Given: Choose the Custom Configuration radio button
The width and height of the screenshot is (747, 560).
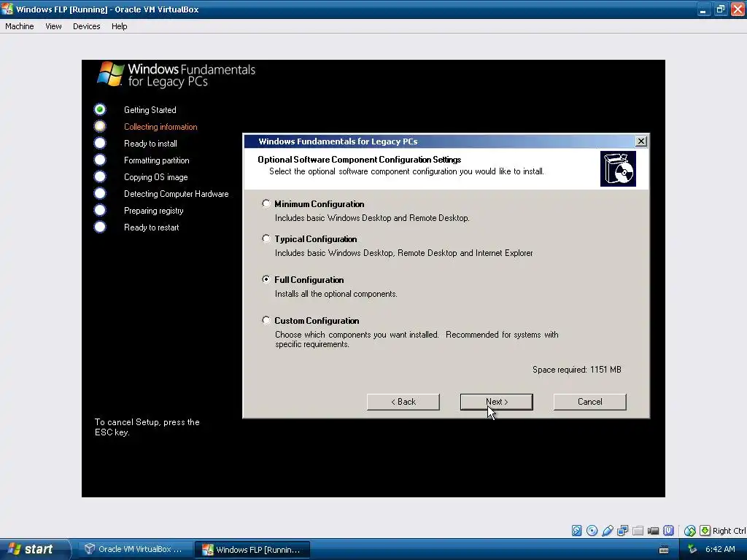Looking at the screenshot, I should click(266, 321).
